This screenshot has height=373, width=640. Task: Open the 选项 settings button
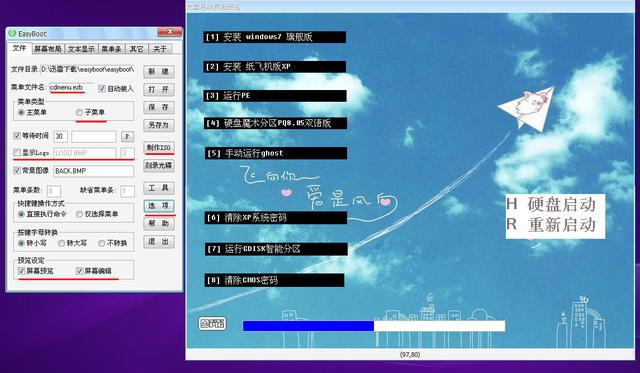click(159, 206)
